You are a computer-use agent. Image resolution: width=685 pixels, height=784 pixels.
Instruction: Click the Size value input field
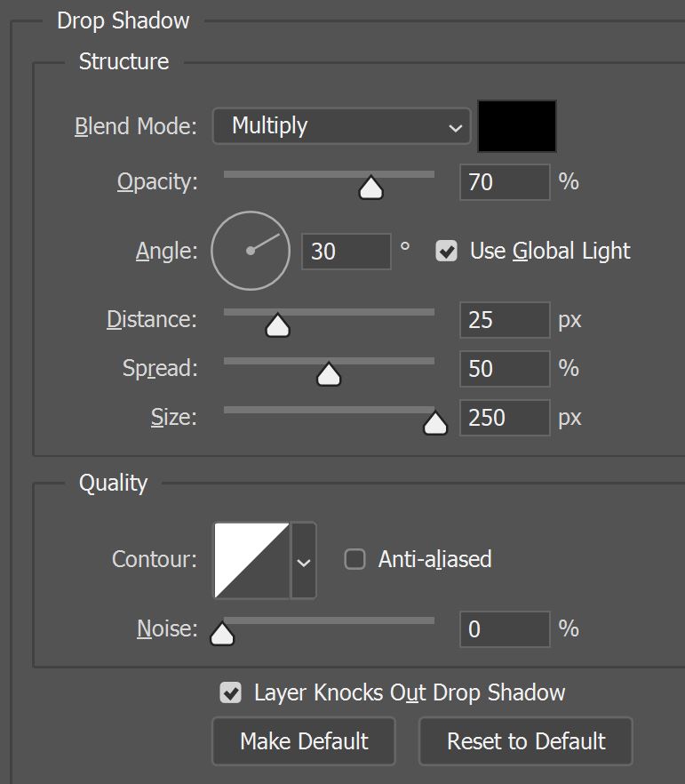coord(505,418)
